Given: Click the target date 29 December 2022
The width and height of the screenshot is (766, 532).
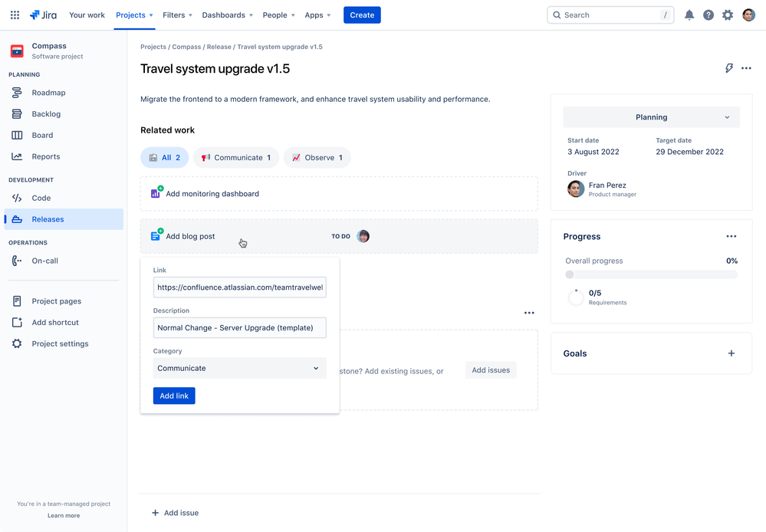Looking at the screenshot, I should coord(689,152).
